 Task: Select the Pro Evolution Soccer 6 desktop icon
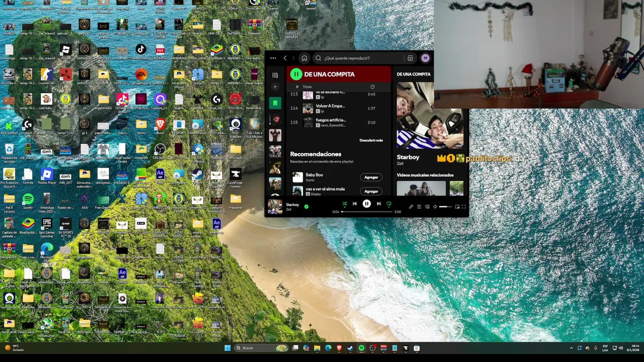pyautogui.click(x=9, y=176)
